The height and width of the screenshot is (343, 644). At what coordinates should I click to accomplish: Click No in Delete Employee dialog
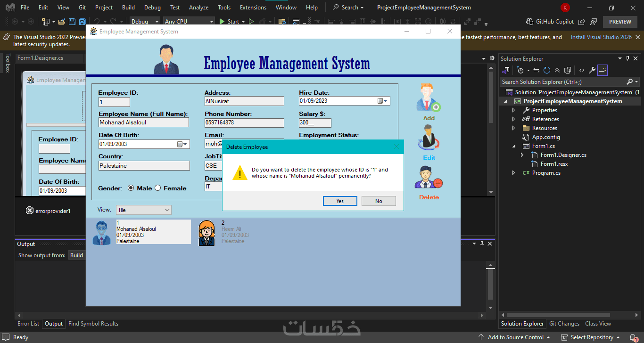[379, 201]
